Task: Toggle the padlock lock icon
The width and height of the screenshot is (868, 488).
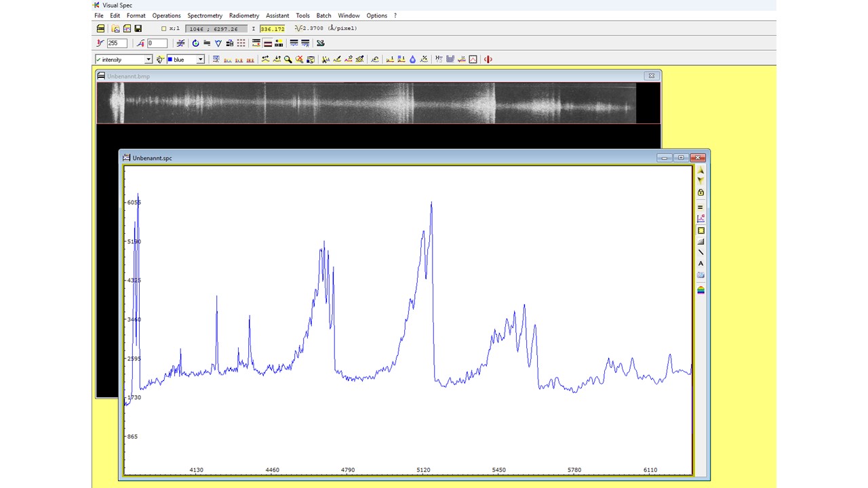Action: (701, 193)
